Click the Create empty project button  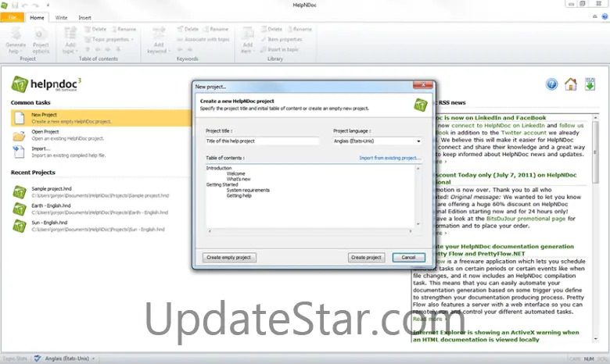pos(229,257)
